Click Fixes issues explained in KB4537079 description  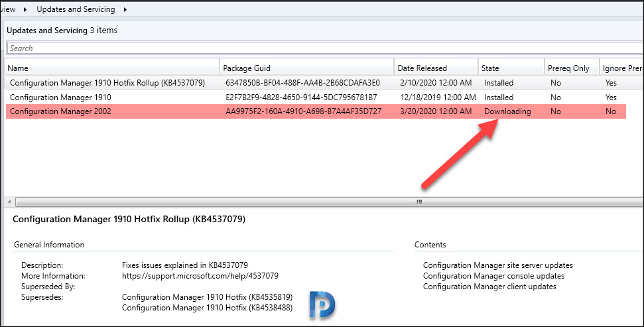(185, 265)
